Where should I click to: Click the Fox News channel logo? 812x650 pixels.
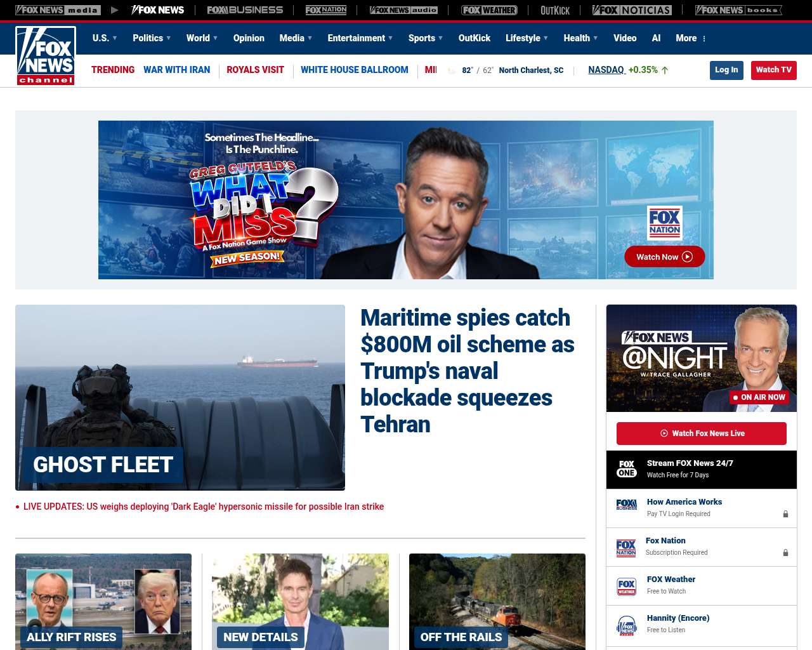[x=46, y=56]
